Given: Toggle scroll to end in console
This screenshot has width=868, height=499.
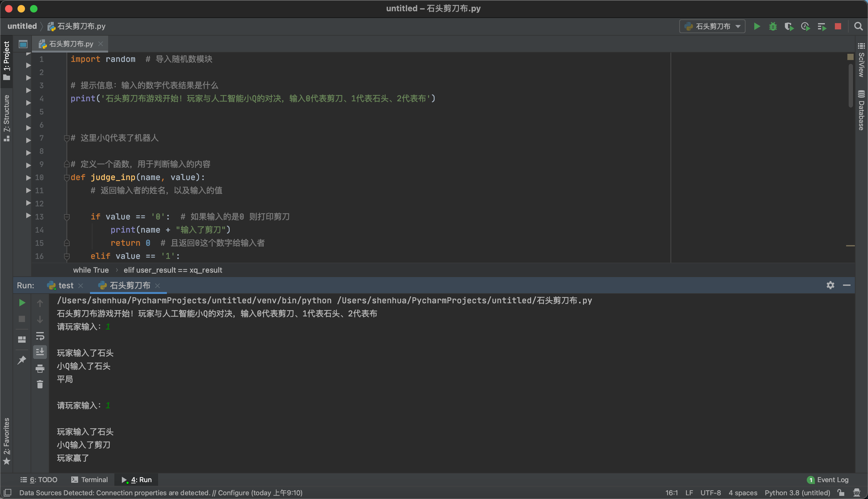Looking at the screenshot, I should coord(40,352).
